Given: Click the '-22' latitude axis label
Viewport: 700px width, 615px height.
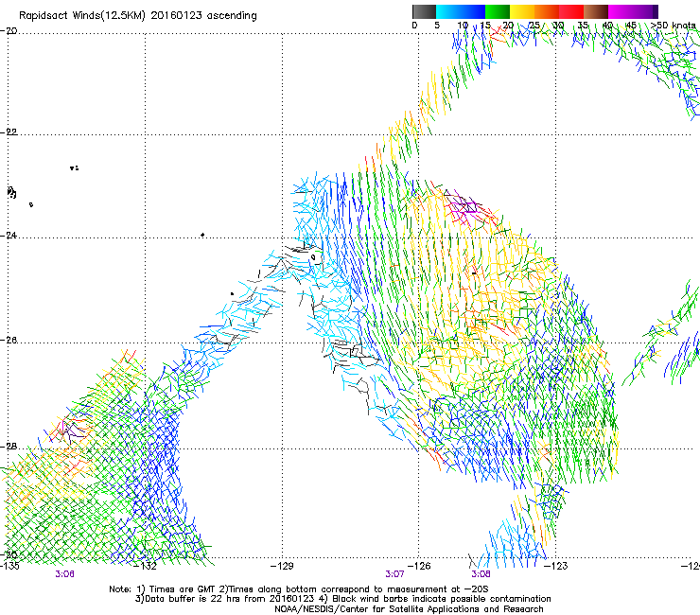Looking at the screenshot, I should pyautogui.click(x=9, y=132).
